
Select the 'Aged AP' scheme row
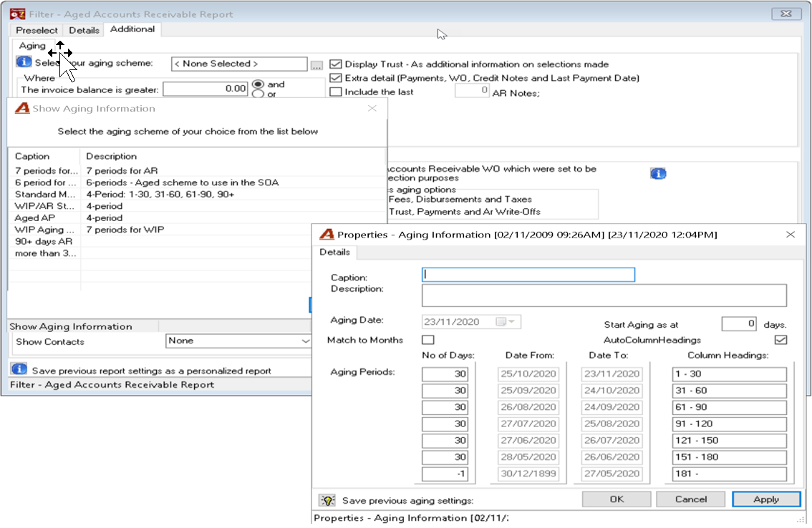(x=197, y=218)
